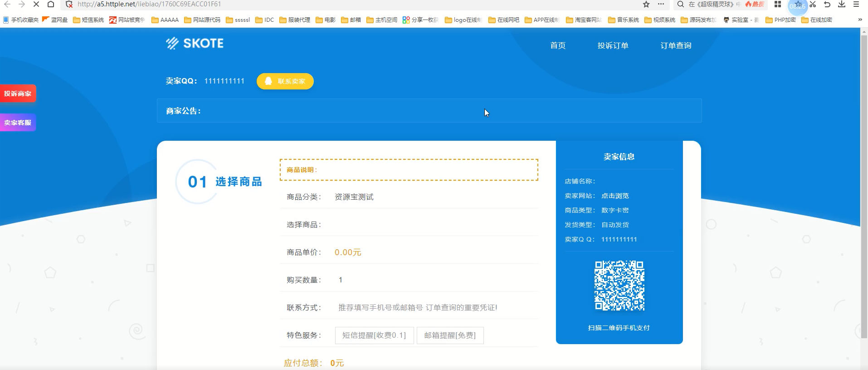Open the sssssl bookmark folder
Image resolution: width=868 pixels, height=370 pixels.
point(238,20)
